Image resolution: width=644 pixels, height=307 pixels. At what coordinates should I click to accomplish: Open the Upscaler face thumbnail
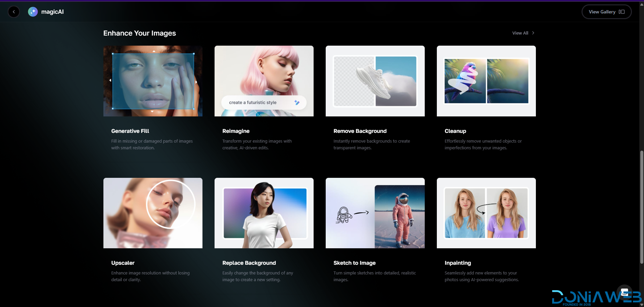pyautogui.click(x=153, y=213)
